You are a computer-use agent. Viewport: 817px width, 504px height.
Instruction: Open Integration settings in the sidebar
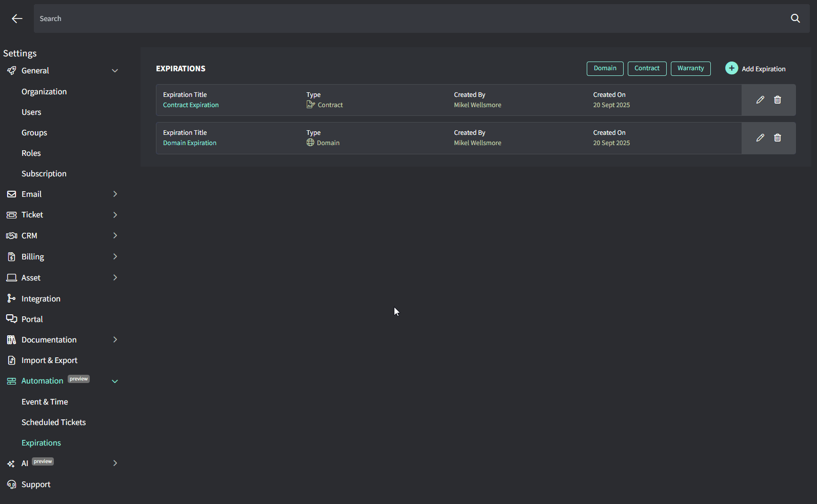pos(41,299)
